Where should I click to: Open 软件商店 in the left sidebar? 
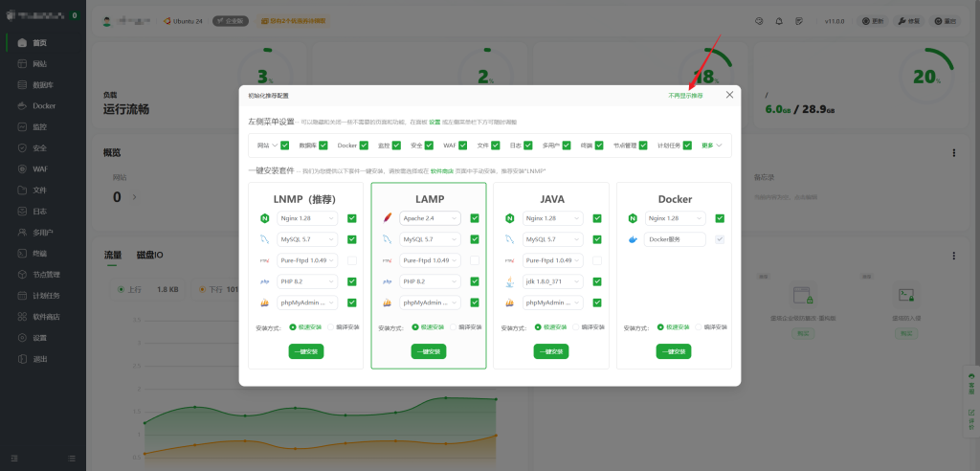pos(46,317)
